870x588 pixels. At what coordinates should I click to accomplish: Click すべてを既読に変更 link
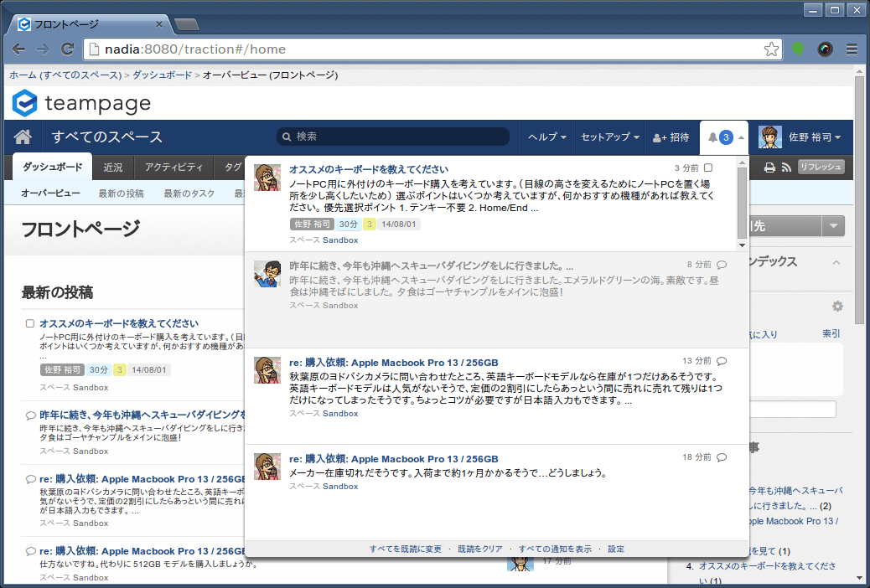pyautogui.click(x=406, y=549)
